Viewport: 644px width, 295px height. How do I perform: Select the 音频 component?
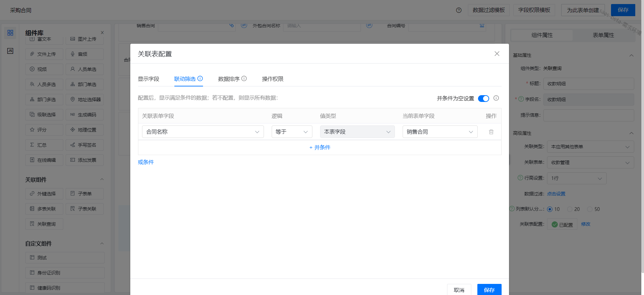84,54
